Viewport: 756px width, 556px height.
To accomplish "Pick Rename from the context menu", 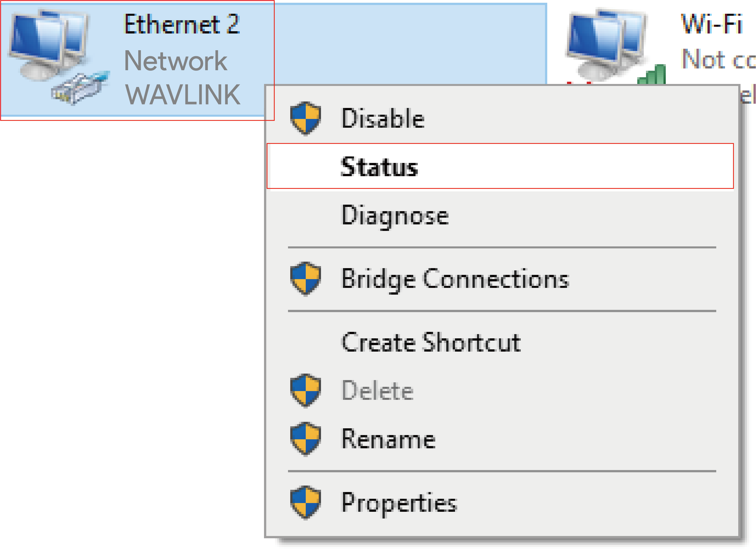I will coord(388,439).
